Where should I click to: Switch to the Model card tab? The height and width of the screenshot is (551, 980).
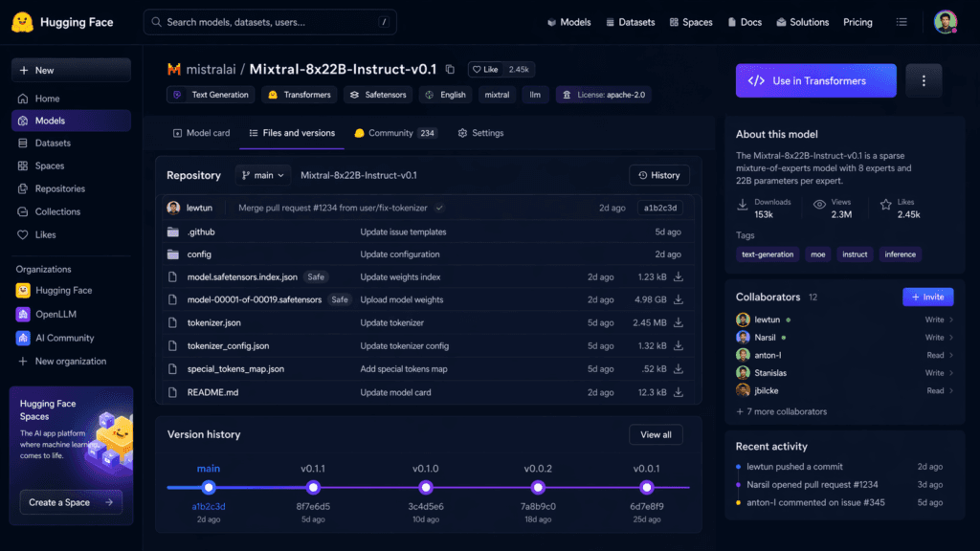(x=201, y=133)
